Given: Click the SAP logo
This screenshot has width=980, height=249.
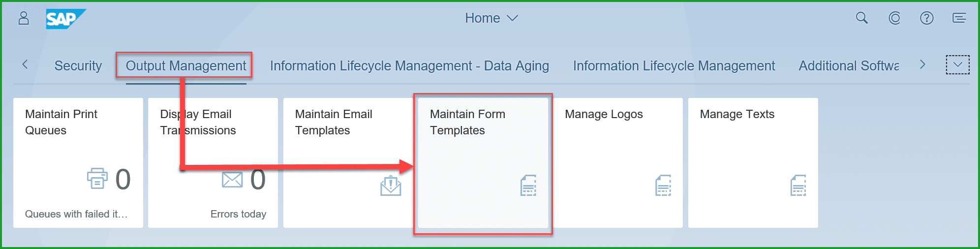Looking at the screenshot, I should click(65, 19).
